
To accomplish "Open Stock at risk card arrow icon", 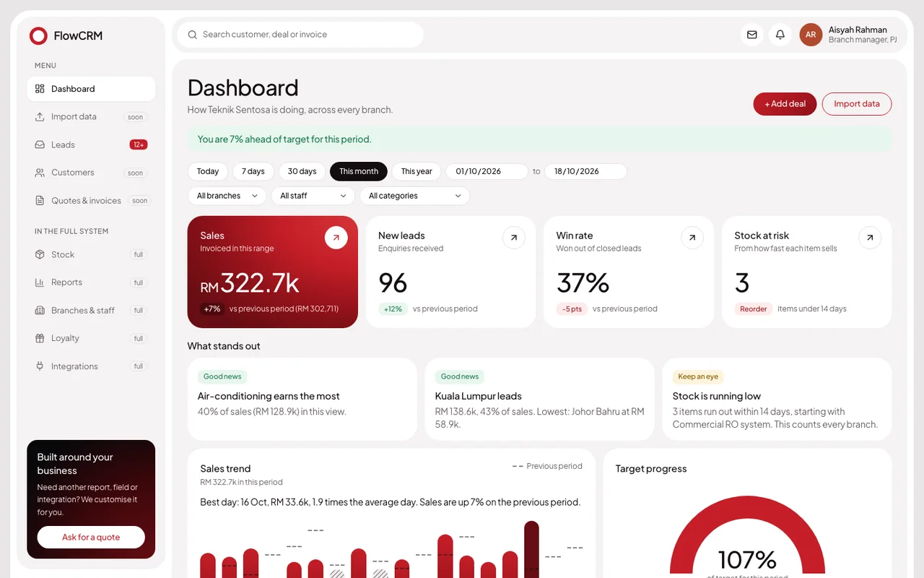I will coord(870,237).
